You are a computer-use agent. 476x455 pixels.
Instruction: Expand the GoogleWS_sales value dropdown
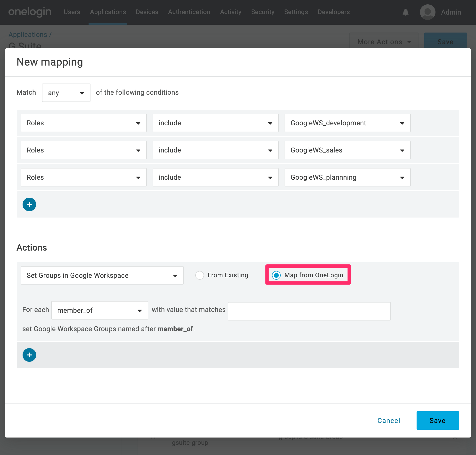348,150
